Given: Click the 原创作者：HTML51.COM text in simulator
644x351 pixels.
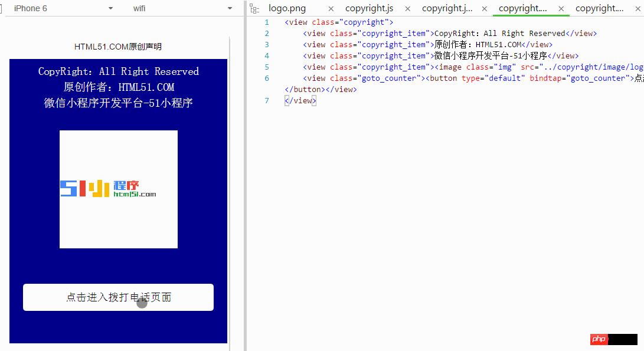Looking at the screenshot, I should click(x=118, y=87).
